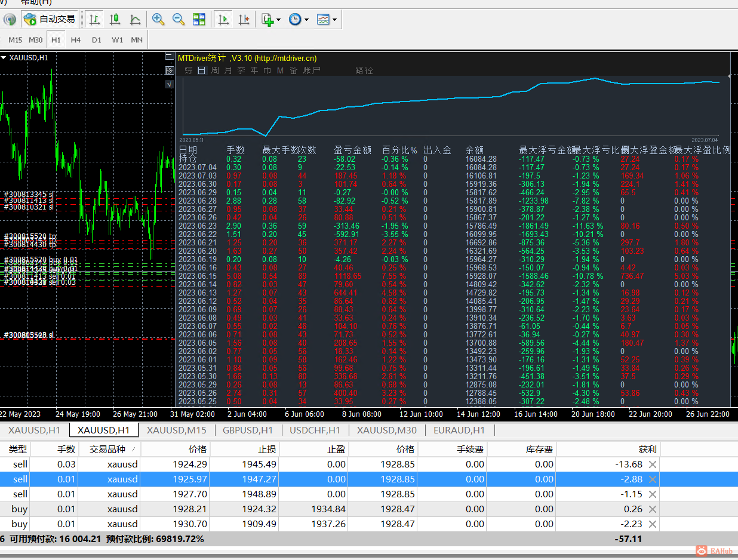Sort orders by 获利 profit column header

[x=647, y=449]
